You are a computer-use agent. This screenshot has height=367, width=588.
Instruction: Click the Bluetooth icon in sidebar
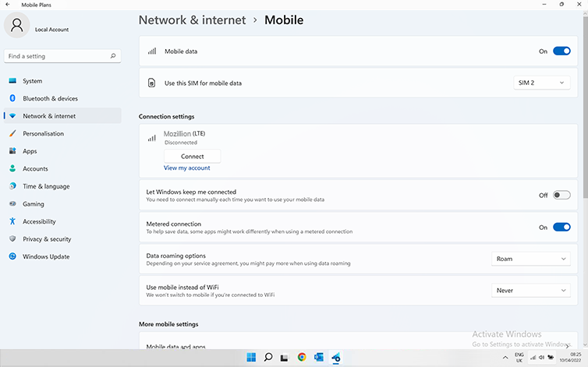pyautogui.click(x=12, y=98)
